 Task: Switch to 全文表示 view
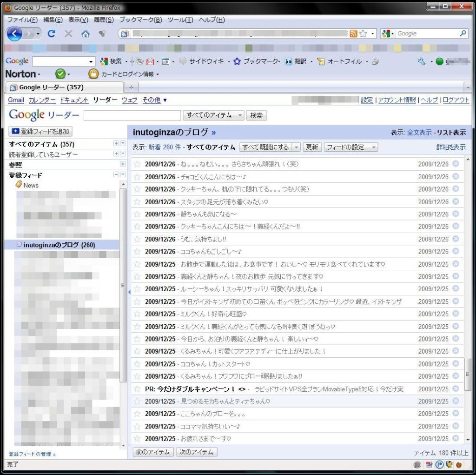click(419, 133)
